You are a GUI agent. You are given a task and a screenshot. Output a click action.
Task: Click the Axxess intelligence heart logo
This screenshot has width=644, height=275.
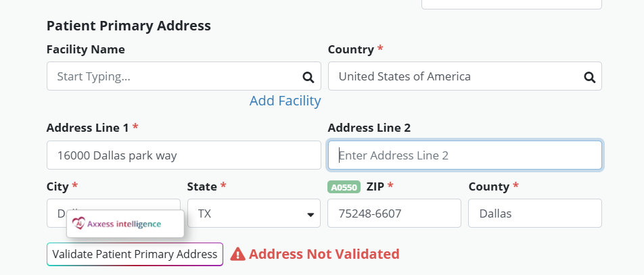[x=78, y=224]
